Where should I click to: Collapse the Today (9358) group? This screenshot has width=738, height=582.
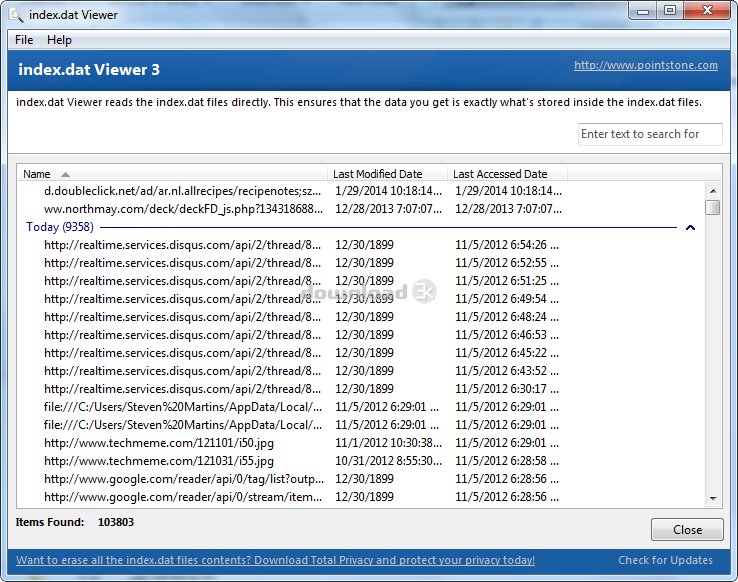tap(690, 228)
